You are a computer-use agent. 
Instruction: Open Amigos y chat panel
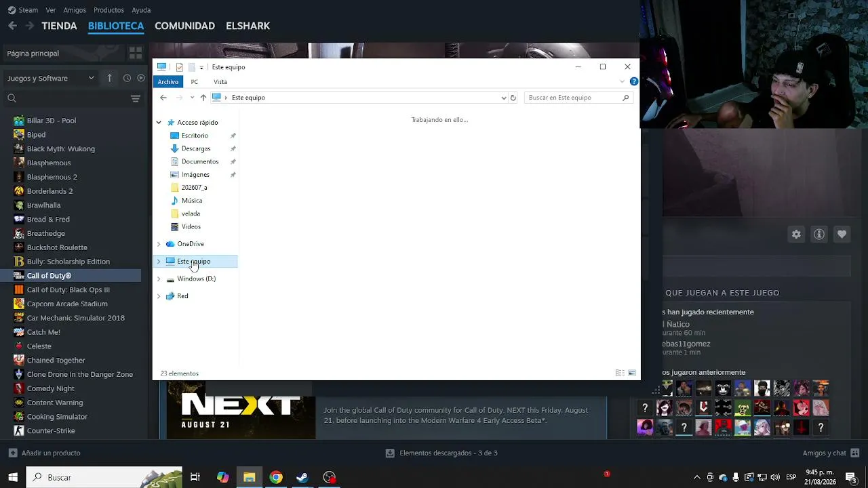tap(831, 453)
